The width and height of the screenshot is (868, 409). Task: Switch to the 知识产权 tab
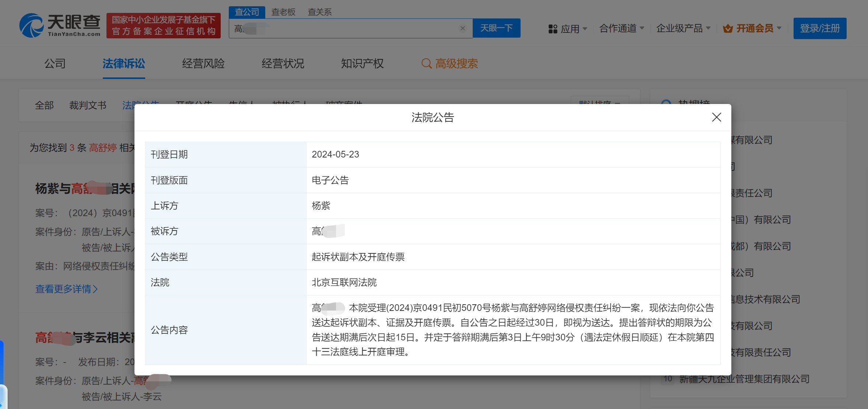tap(362, 63)
